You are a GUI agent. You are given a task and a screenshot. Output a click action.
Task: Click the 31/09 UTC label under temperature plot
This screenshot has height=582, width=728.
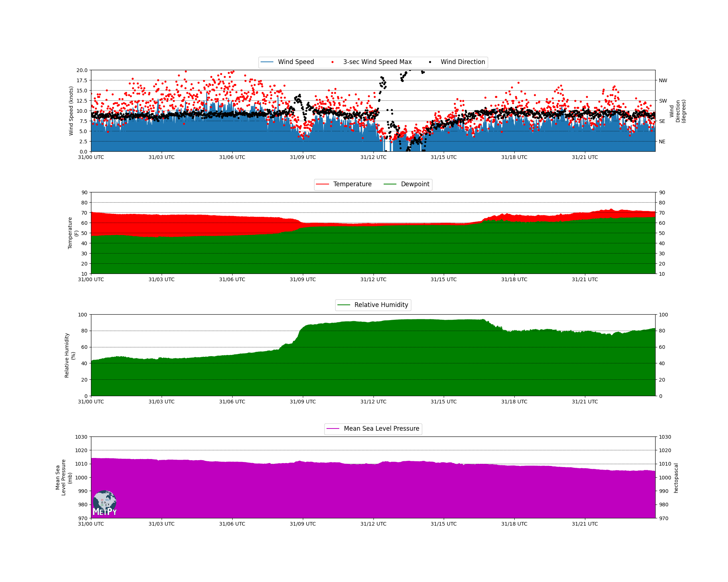coord(302,280)
